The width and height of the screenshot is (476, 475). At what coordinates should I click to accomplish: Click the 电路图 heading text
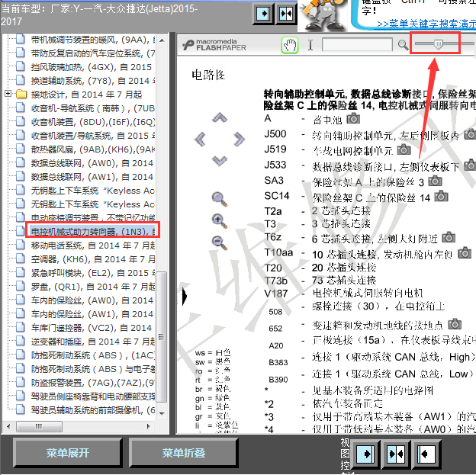(208, 75)
